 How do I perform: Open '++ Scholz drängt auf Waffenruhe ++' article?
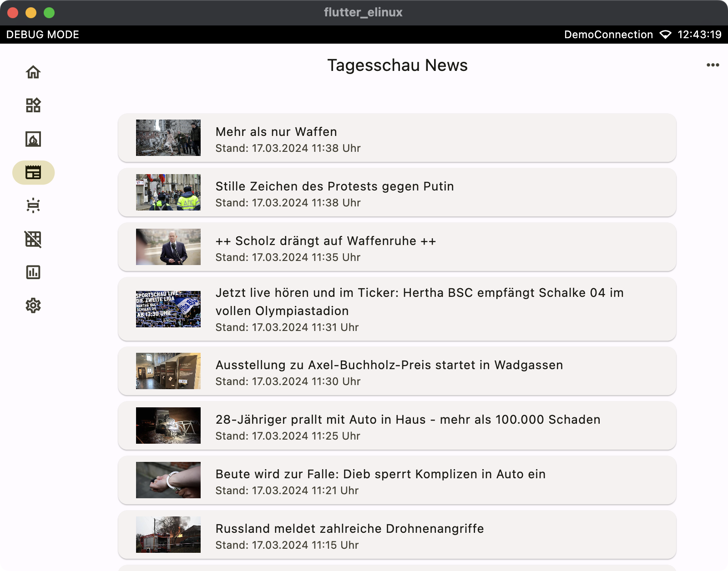coord(397,247)
